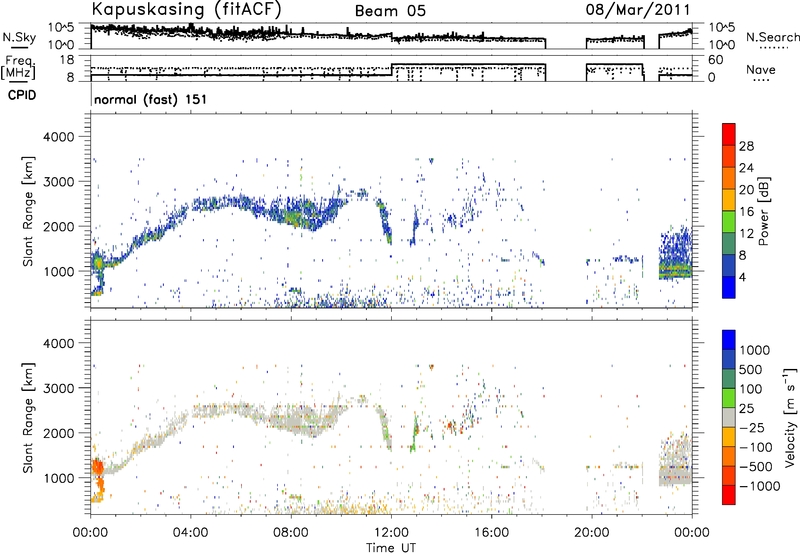Screen dimensions: 800x554
Task: Click the '500' velocity colorbar label
Action: 751,369
